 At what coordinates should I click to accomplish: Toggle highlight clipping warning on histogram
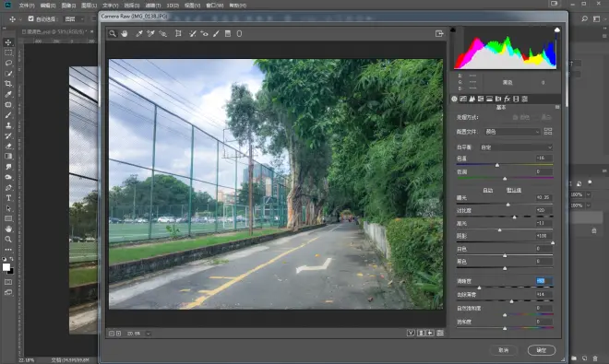(557, 29)
